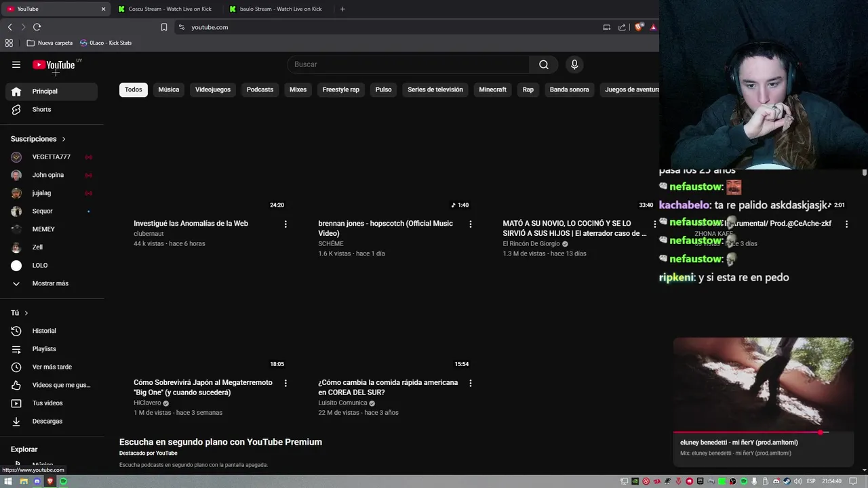Go to Principal in the sidebar
This screenshot has height=488, width=868.
[52, 91]
